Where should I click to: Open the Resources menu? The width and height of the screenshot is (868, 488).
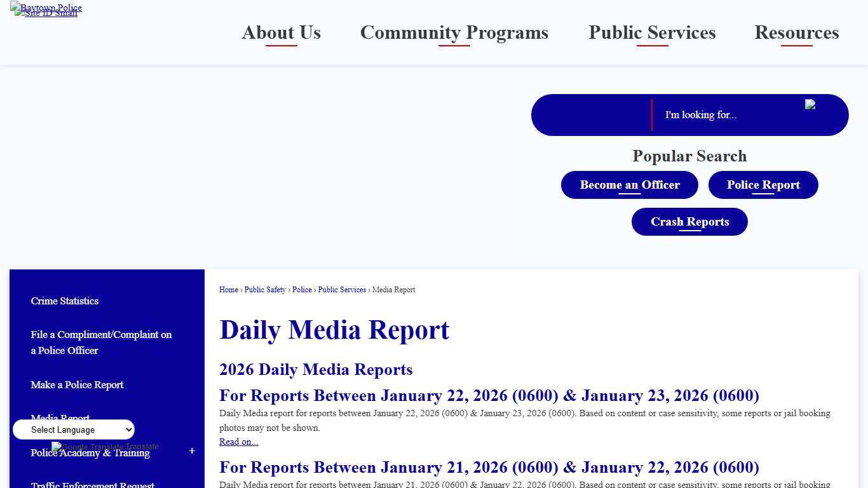pyautogui.click(x=796, y=33)
